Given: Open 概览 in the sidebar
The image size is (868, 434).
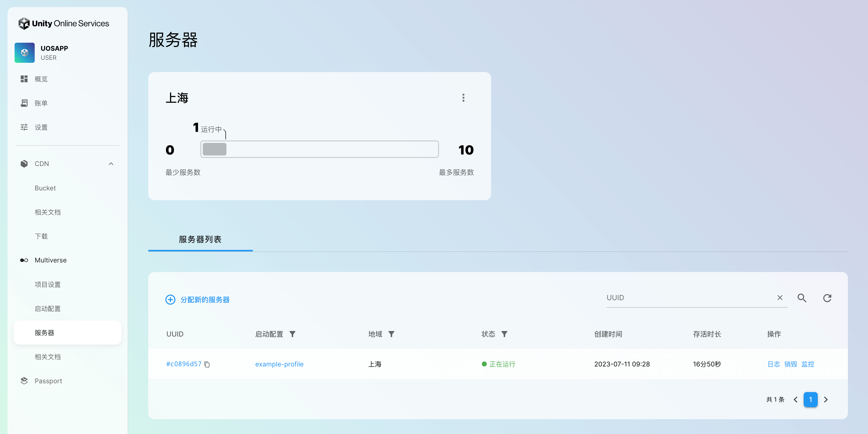Looking at the screenshot, I should [x=41, y=79].
